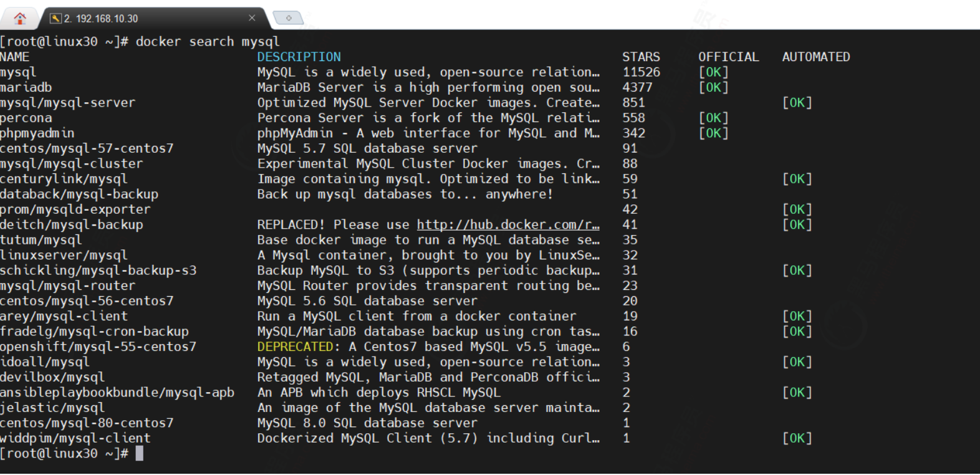Click the OFFICIAL [OK] in phpmyadmin row
This screenshot has height=475, width=980.
pos(713,133)
